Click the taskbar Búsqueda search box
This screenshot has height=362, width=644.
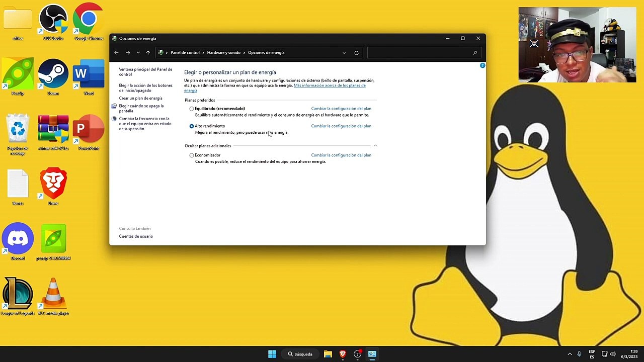pyautogui.click(x=300, y=354)
